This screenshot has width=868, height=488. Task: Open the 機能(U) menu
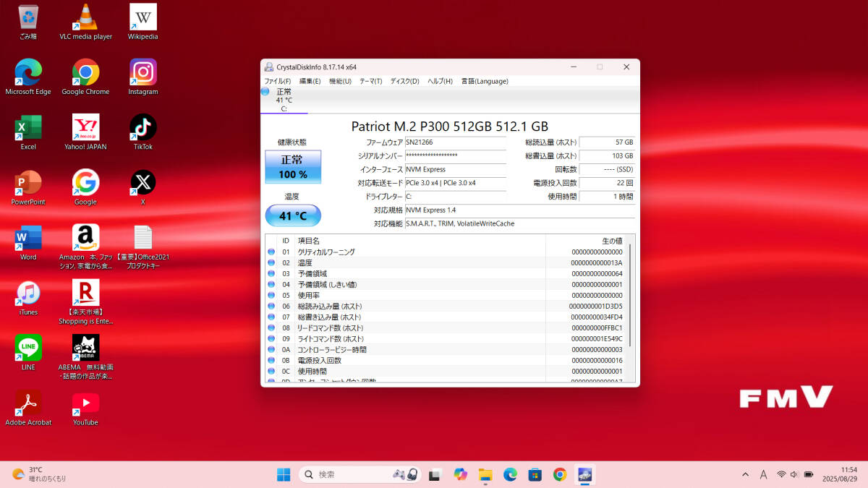pos(340,81)
